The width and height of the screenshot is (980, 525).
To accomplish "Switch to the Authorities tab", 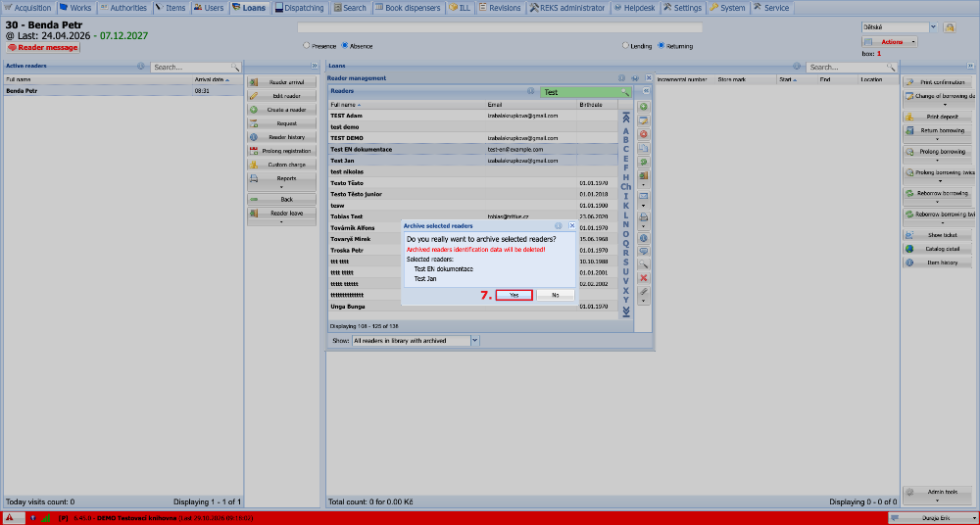I will tap(123, 8).
